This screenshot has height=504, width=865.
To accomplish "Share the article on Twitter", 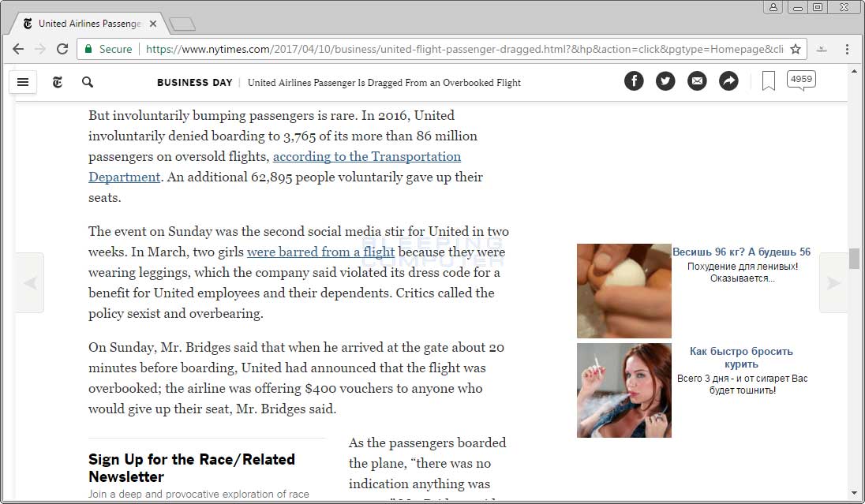I will (x=665, y=81).
